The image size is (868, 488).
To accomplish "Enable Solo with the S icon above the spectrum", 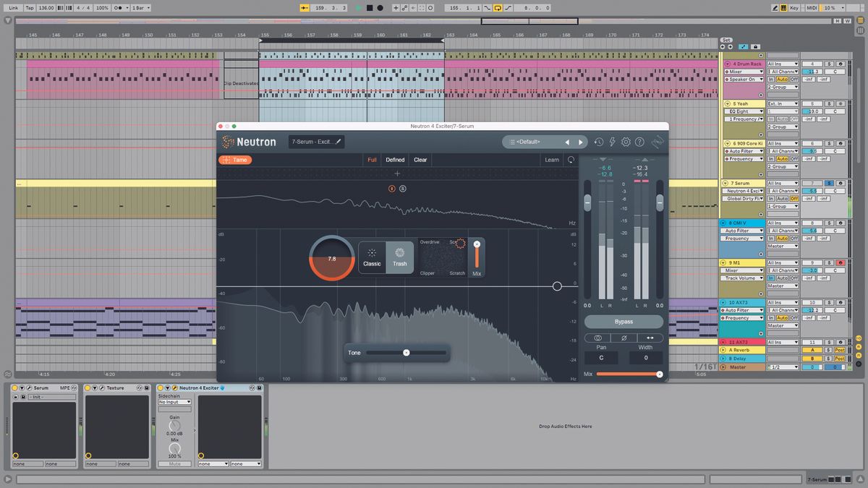I will [404, 188].
